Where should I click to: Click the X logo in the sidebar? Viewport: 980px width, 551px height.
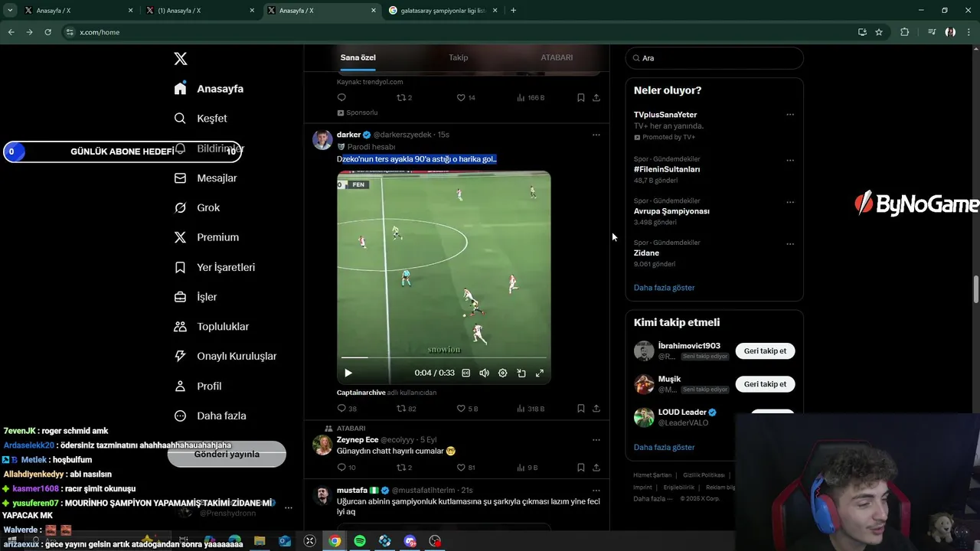point(180,59)
